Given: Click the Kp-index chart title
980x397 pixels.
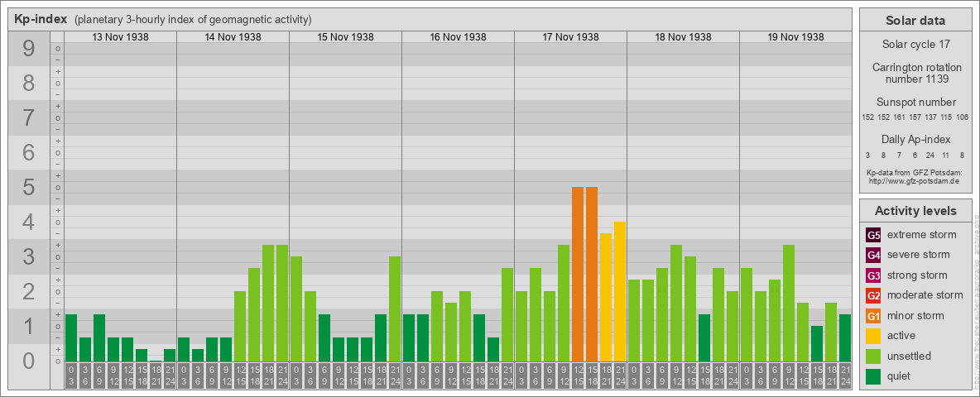Looking at the screenshot, I should (x=41, y=19).
